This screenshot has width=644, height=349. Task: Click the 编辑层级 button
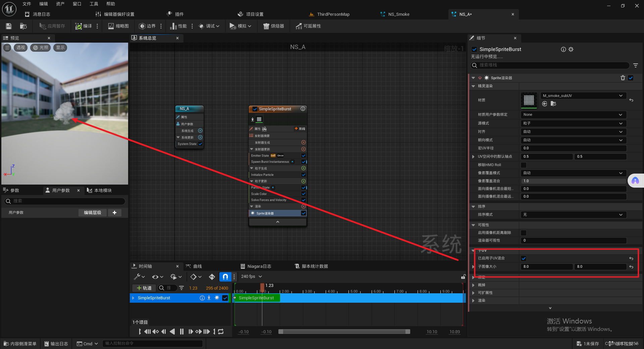tap(93, 213)
